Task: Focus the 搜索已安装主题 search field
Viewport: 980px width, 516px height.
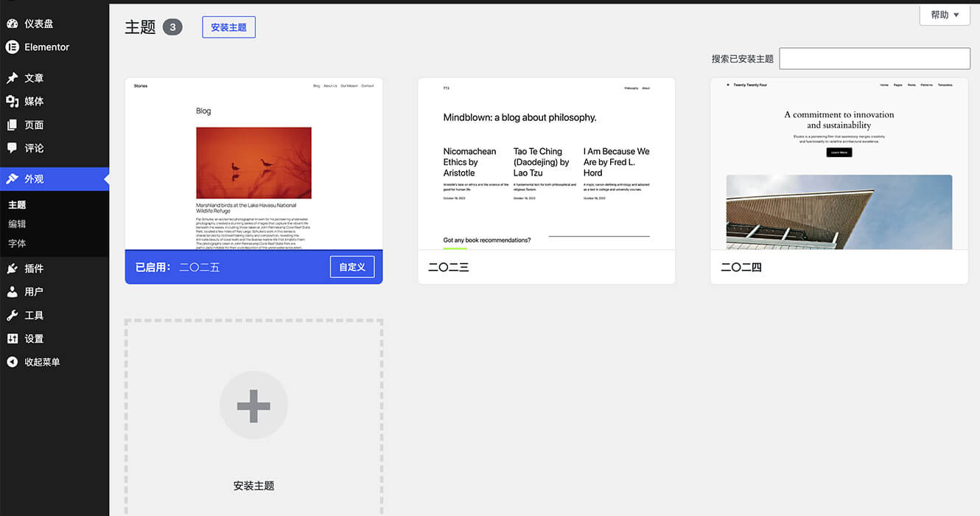Action: (875, 59)
